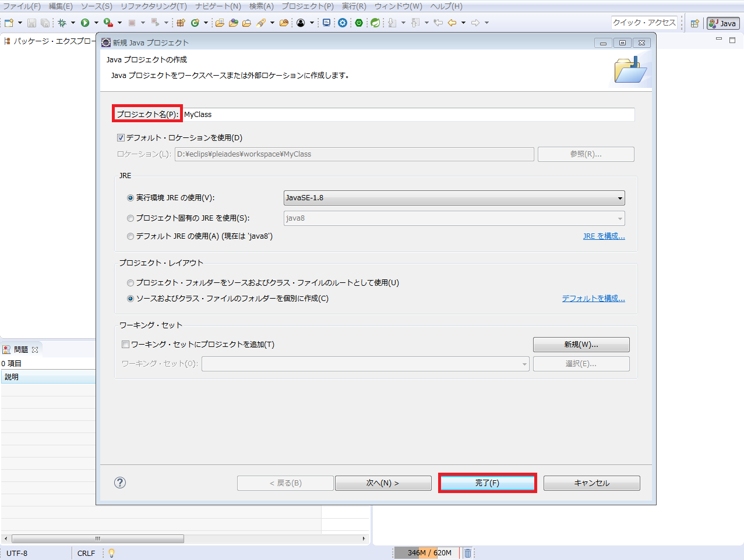Select 実行環境 JRE の使用 radio button

(x=131, y=198)
